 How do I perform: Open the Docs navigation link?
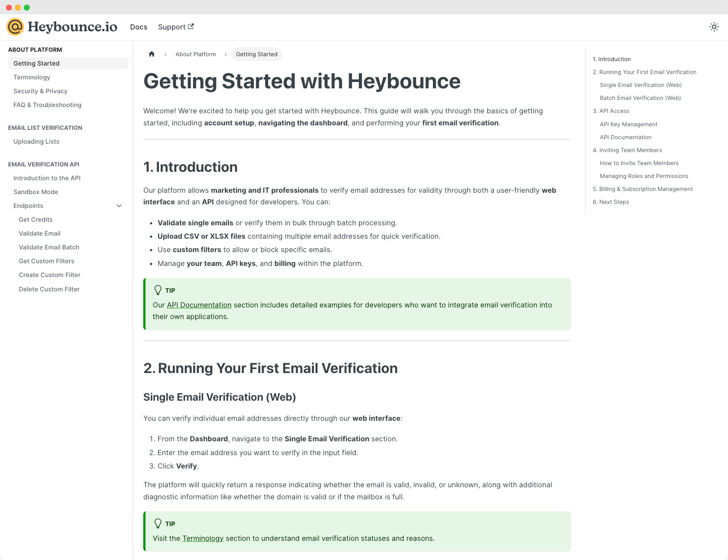138,27
